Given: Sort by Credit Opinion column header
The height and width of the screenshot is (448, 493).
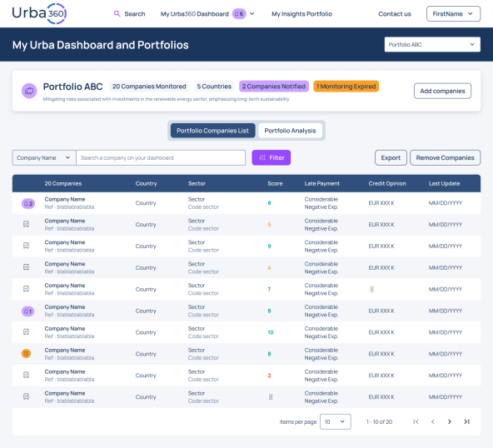Looking at the screenshot, I should (387, 183).
